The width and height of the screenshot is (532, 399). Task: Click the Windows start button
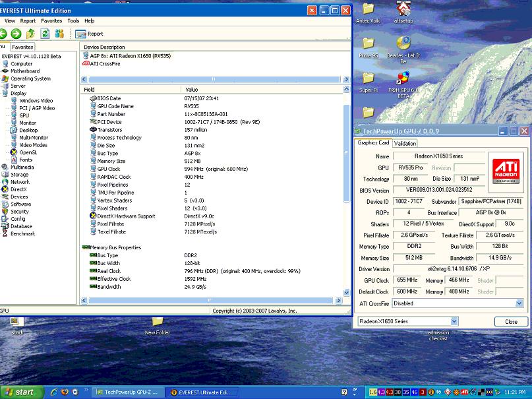coord(21,392)
